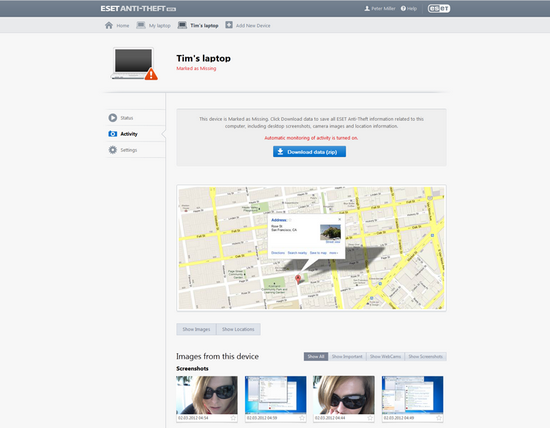Click the ESET logo badge
Viewport: 550px width, 428px height.
tap(439, 8)
